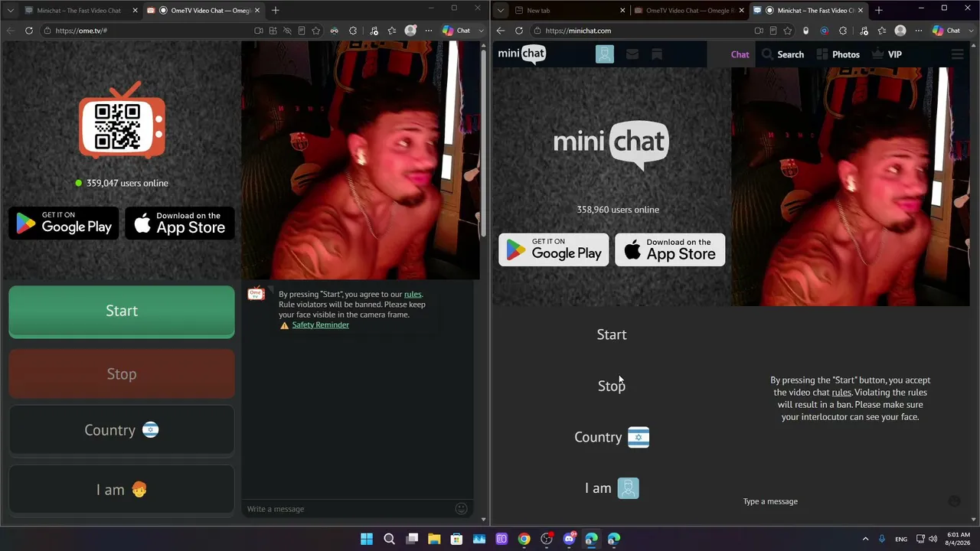Open Minichat bookmarks icon
Screen dimensions: 980x551
point(656,54)
